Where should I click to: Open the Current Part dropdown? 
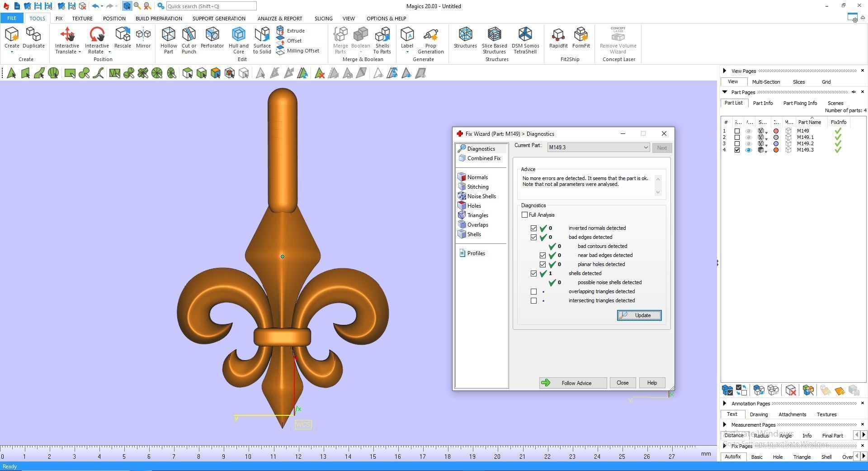click(x=599, y=147)
